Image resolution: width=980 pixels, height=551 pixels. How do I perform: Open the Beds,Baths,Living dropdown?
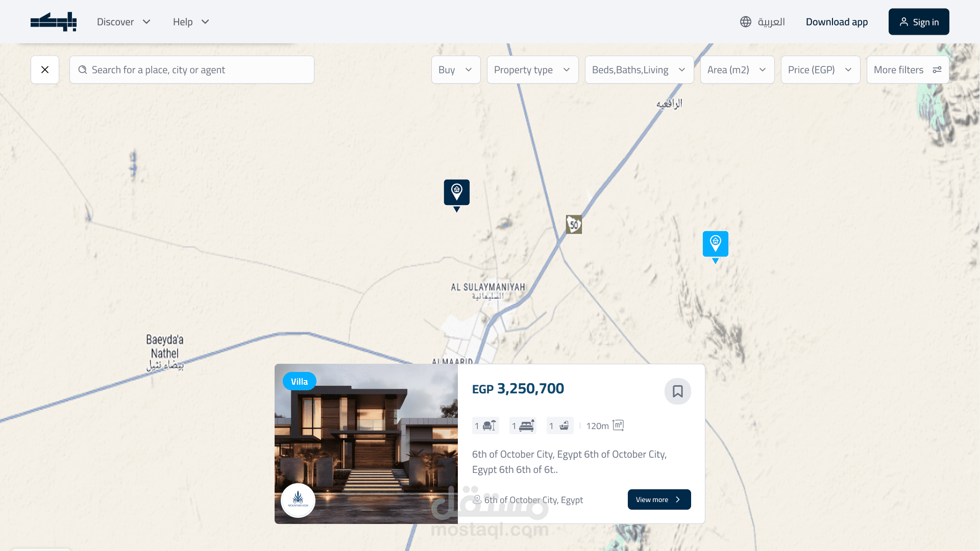point(639,70)
